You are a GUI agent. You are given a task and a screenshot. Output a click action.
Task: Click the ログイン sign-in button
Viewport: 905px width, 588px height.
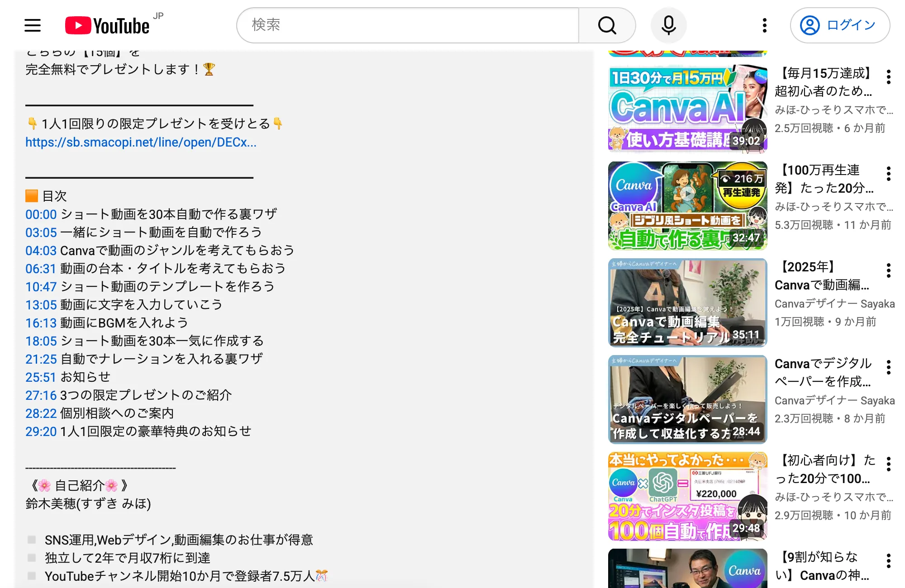click(840, 25)
